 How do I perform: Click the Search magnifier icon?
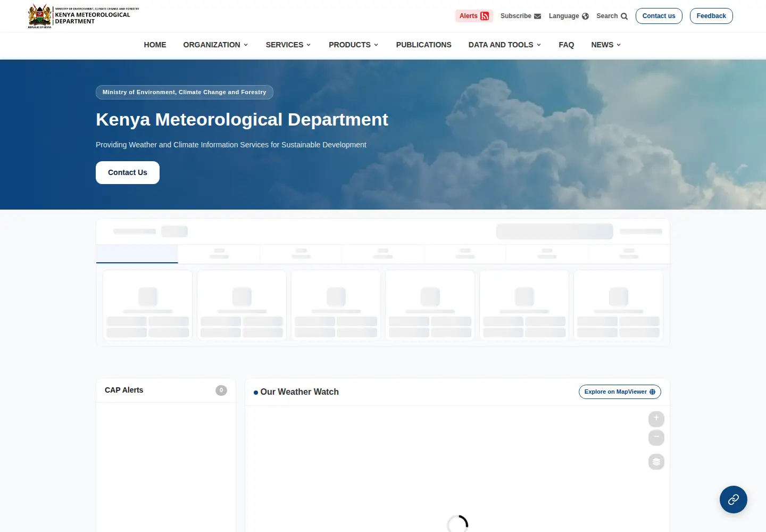[624, 16]
